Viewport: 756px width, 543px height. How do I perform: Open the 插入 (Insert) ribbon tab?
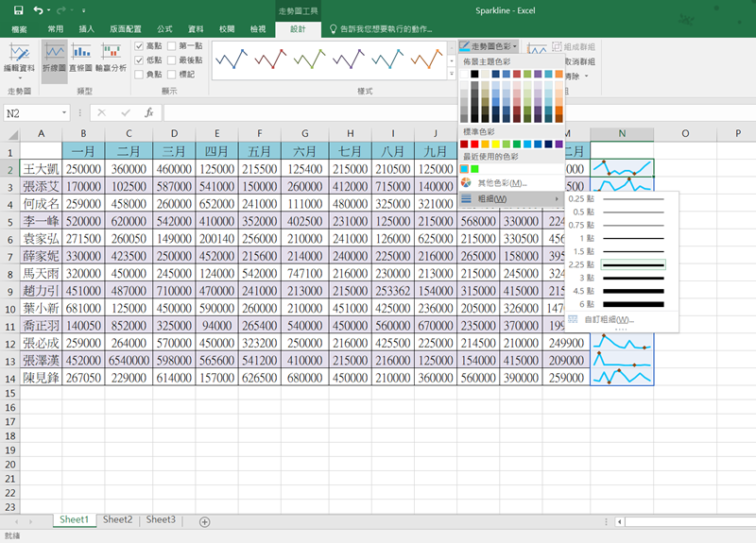click(x=86, y=29)
